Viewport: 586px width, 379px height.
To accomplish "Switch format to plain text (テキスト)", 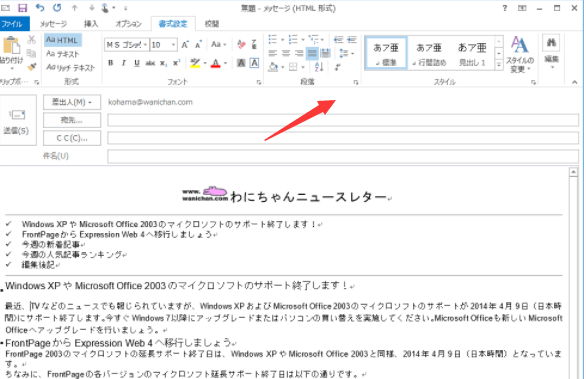I will click(x=62, y=54).
